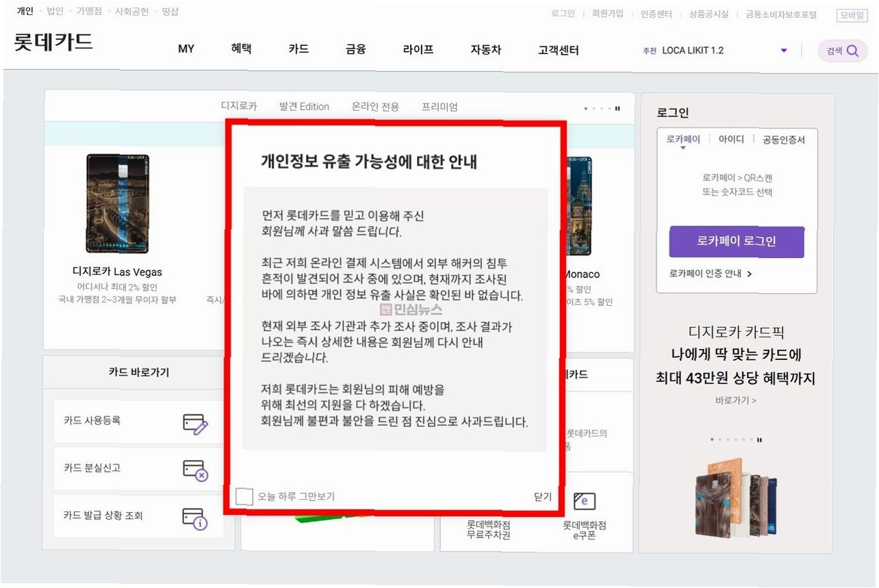
Task: Click the Las Vegas card image
Action: (117, 204)
